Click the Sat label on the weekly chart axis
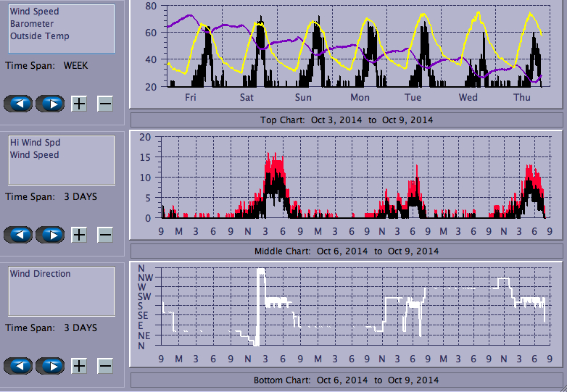This screenshot has width=567, height=392. [x=247, y=98]
